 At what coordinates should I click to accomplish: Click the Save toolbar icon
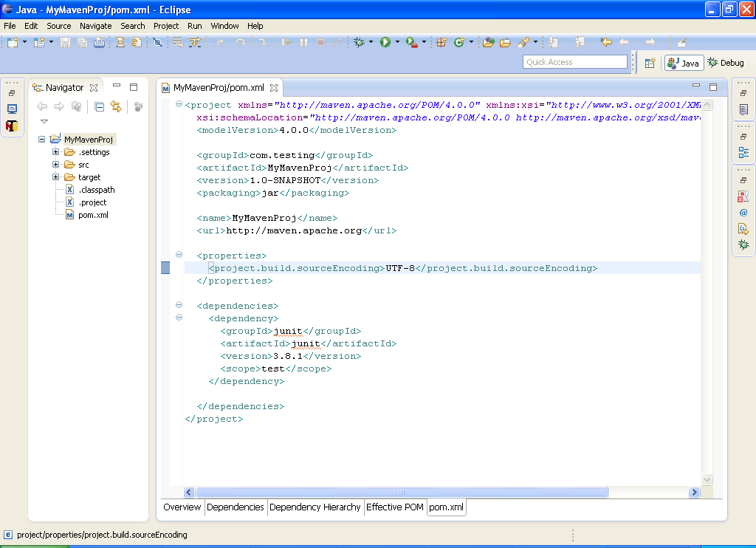click(x=65, y=42)
